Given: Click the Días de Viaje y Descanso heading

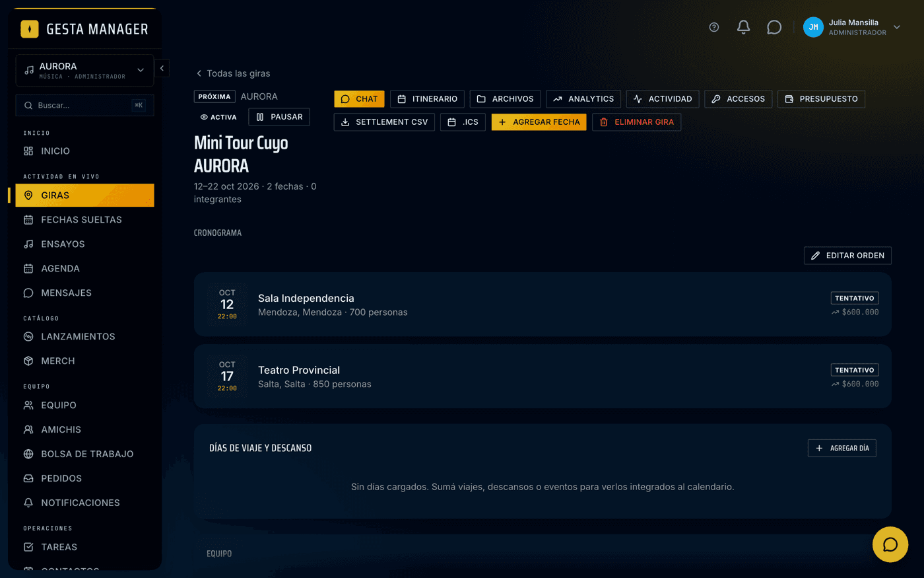Looking at the screenshot, I should pos(260,449).
